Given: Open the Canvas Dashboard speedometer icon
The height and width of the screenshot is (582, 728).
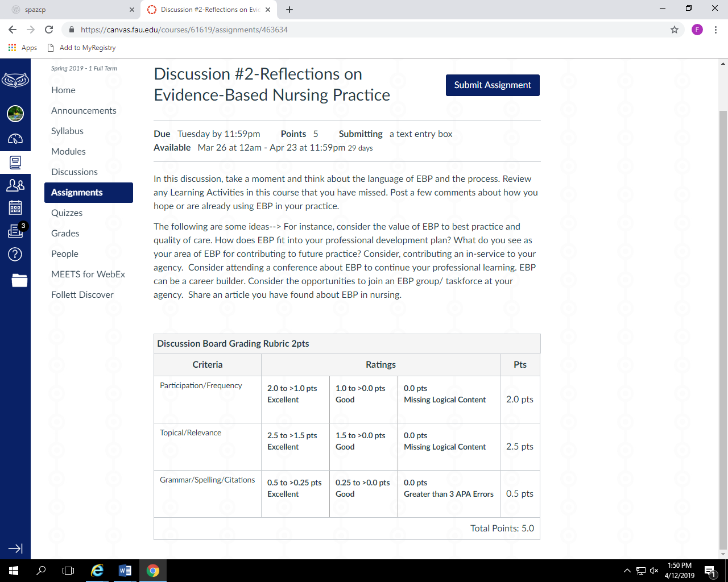Looking at the screenshot, I should (x=15, y=138).
